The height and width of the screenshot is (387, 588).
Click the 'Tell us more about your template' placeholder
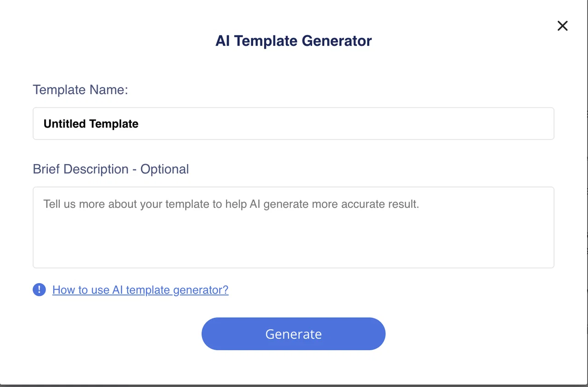click(231, 204)
